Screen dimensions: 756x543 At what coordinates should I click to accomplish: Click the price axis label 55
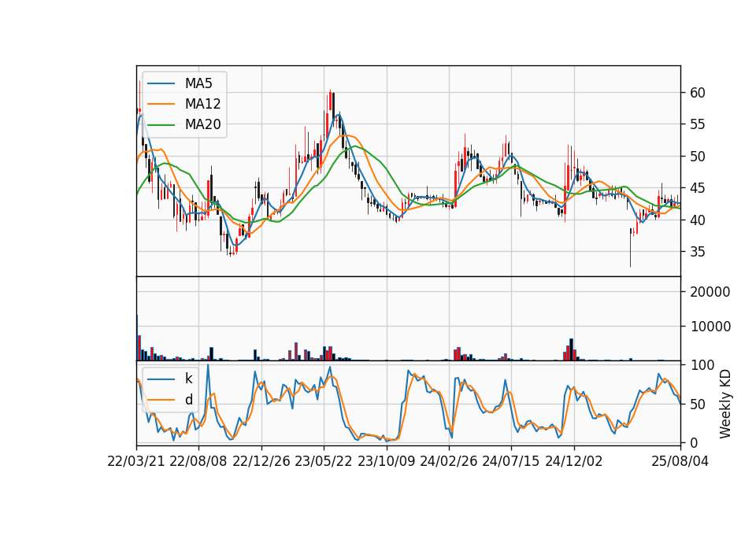point(698,125)
